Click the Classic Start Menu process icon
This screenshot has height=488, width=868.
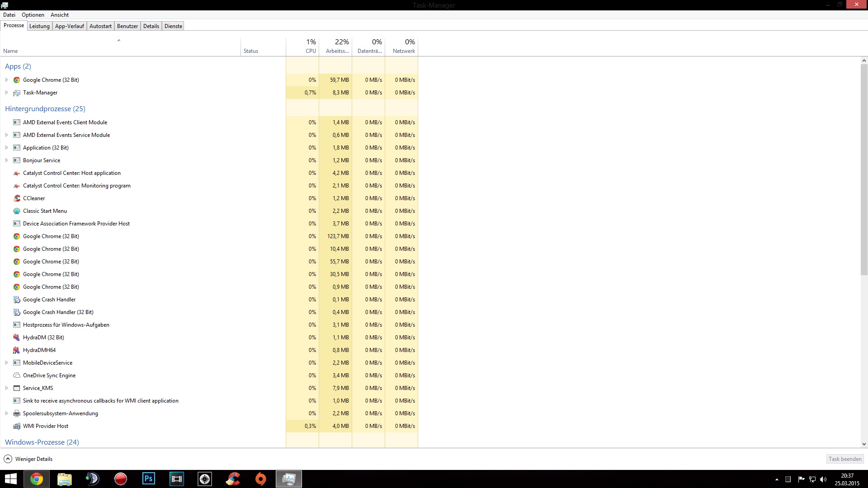[17, 211]
